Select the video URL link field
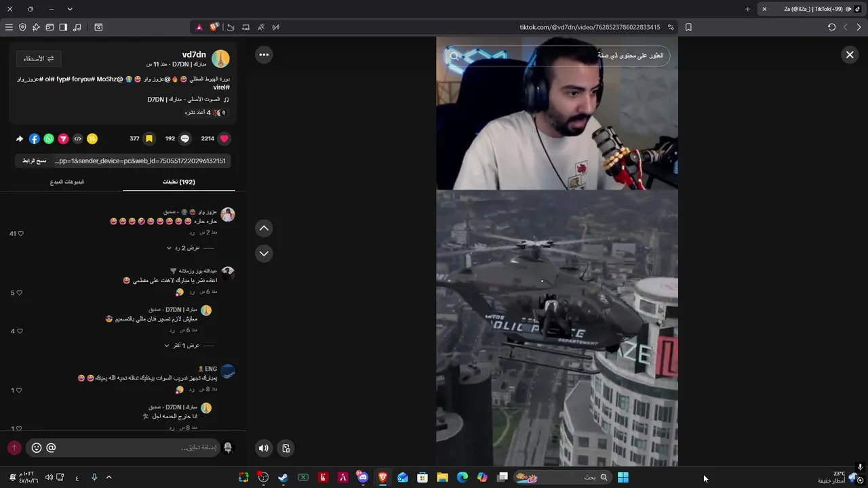Image resolution: width=868 pixels, height=488 pixels. coord(141,161)
